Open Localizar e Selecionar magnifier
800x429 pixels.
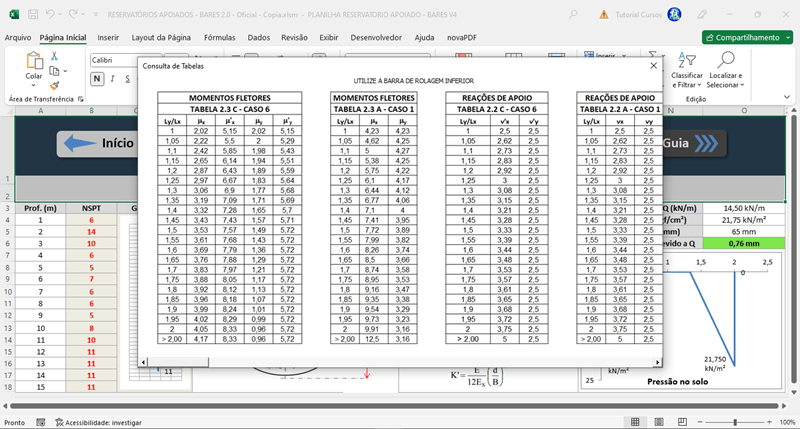[726, 60]
